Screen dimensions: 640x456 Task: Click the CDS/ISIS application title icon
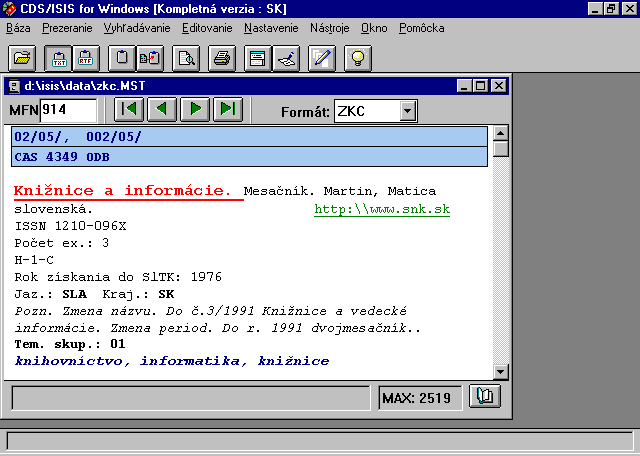click(x=9, y=8)
